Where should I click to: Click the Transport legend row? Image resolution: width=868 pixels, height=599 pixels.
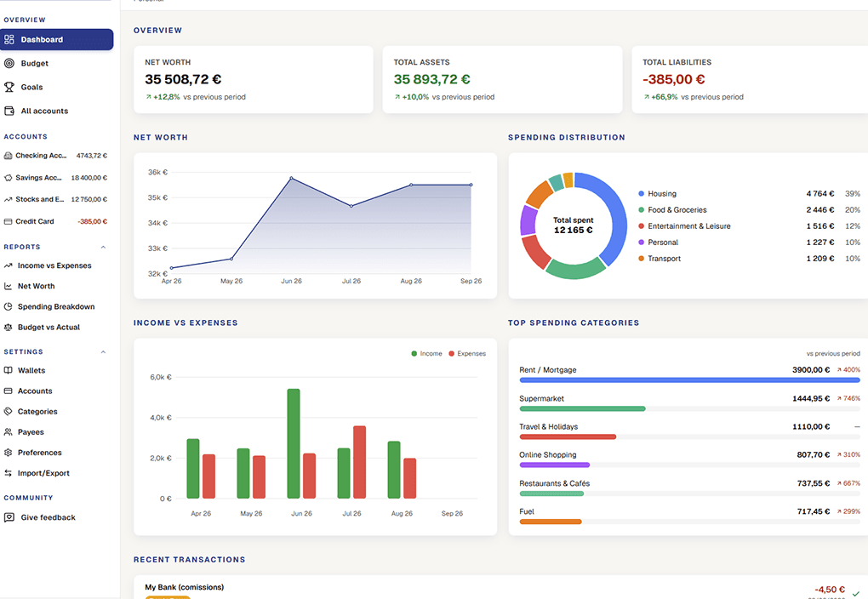point(749,259)
